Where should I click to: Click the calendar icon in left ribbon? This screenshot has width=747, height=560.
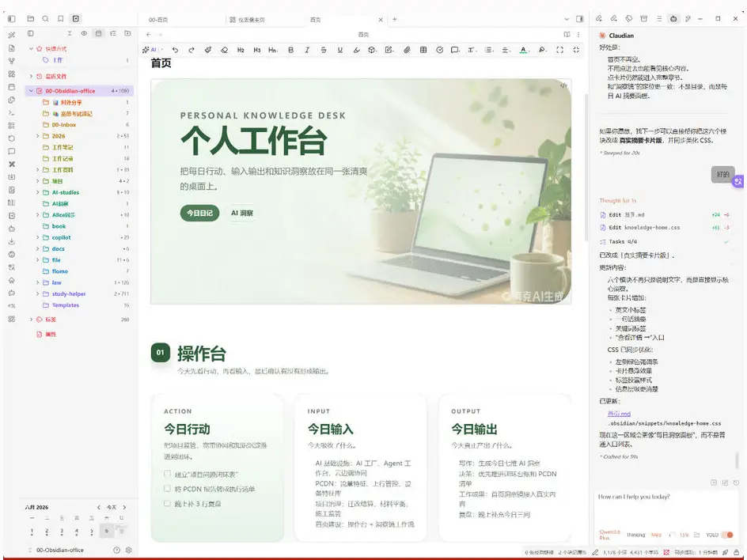[12, 87]
